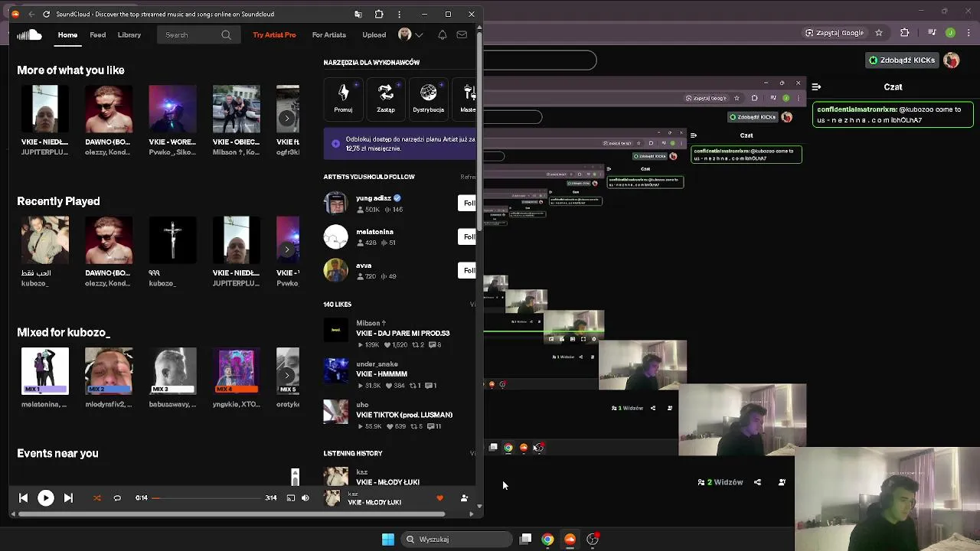Open the VKIE - HMMMM track

(381, 374)
